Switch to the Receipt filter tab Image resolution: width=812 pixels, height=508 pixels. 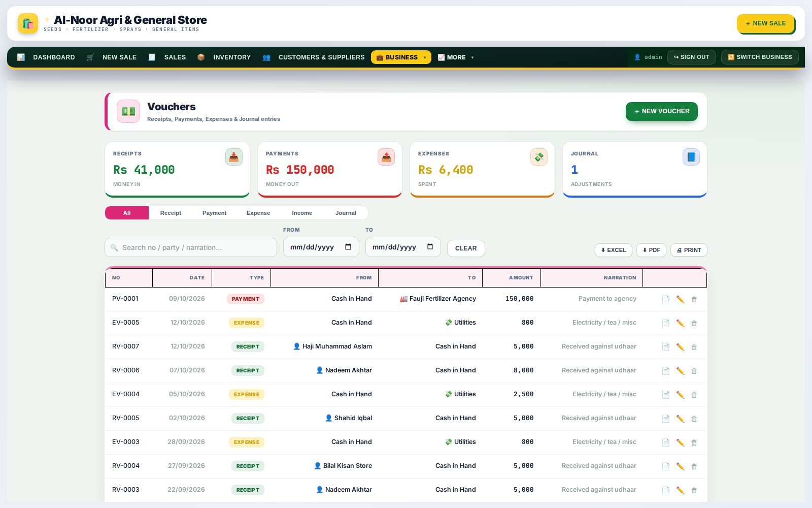click(x=171, y=213)
